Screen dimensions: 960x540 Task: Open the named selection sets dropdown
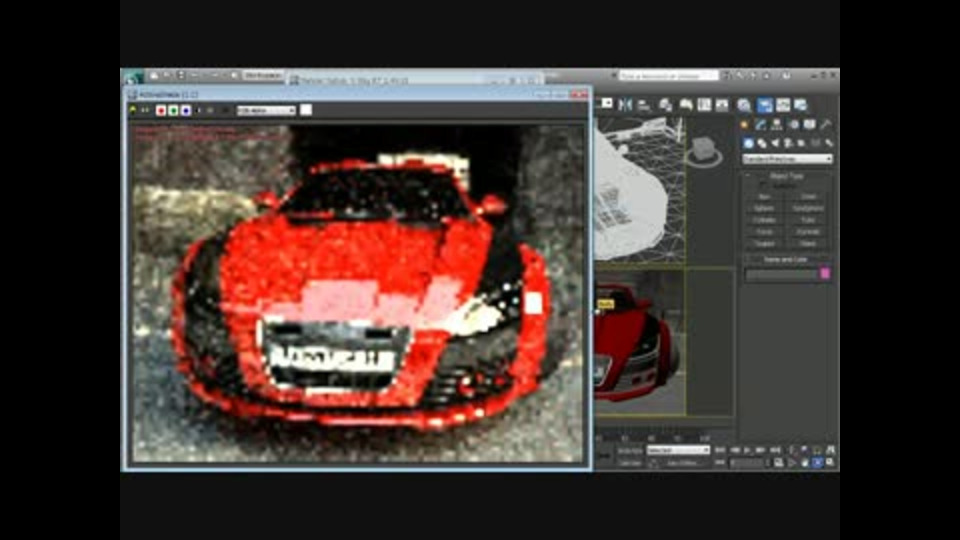(x=606, y=103)
